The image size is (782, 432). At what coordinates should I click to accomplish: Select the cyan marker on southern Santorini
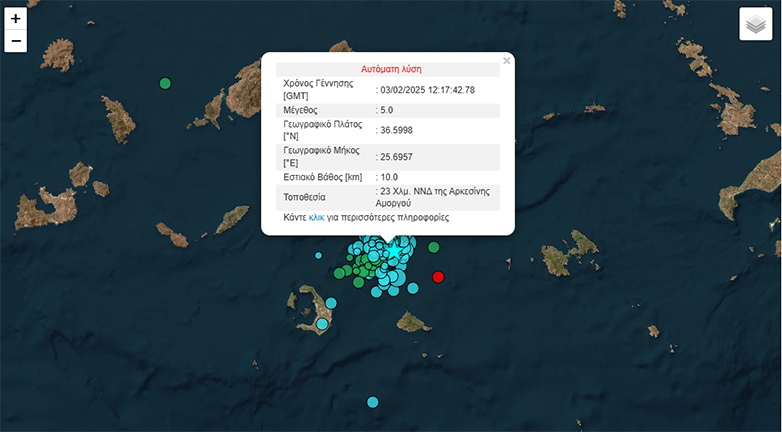coord(322,323)
